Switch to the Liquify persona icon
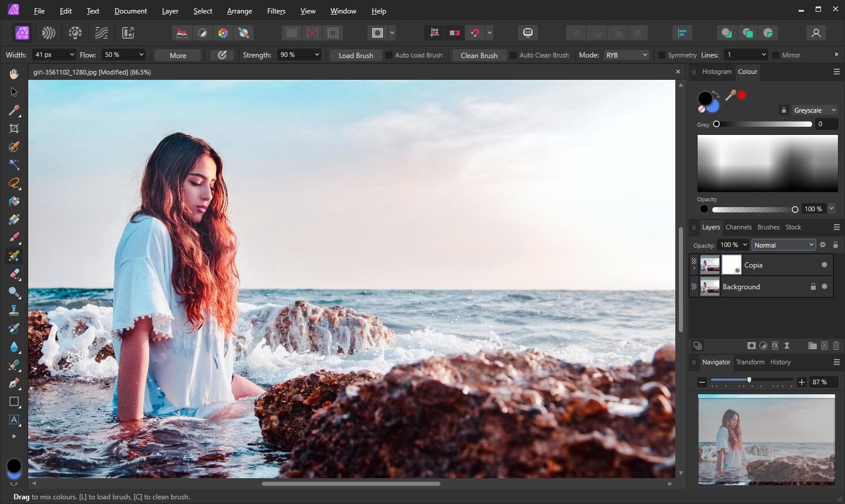845x504 pixels. pos(49,33)
